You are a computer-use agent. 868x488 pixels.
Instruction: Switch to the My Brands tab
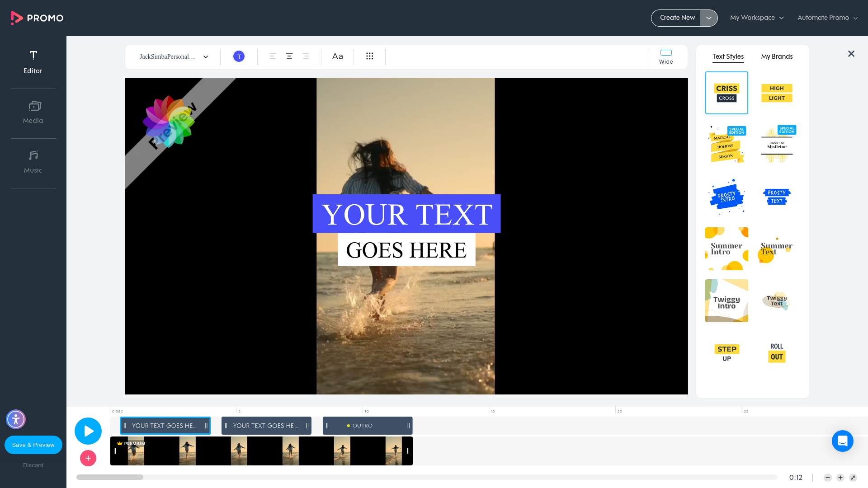777,56
